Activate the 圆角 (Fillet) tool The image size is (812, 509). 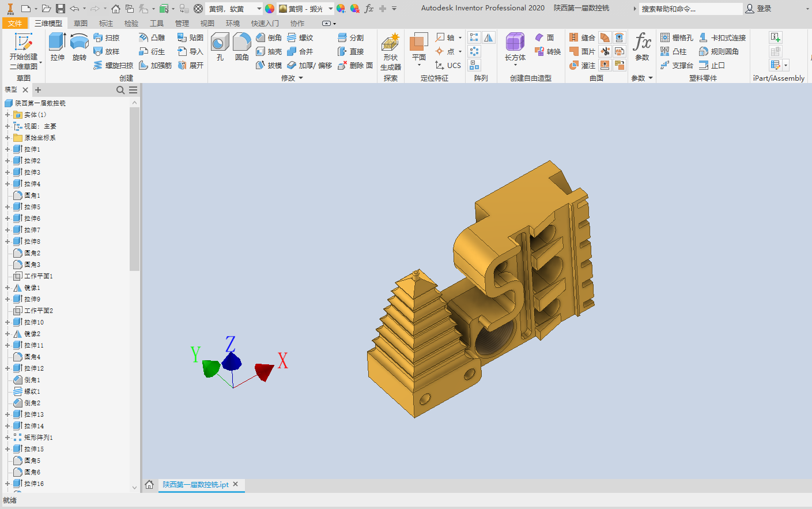coord(242,47)
